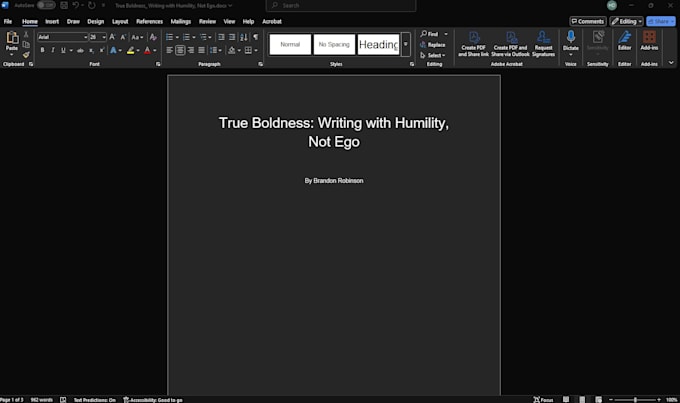Toggle underline formatting
Image resolution: width=680 pixels, height=403 pixels.
point(63,50)
